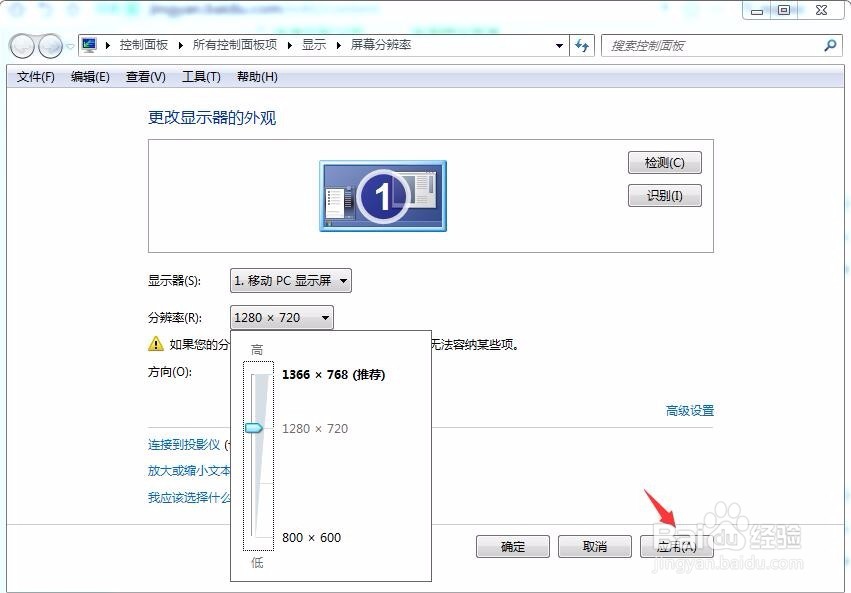Viewport: 851px width, 593px height.
Task: Select 1366 × 768 (推荐) on the resolution slider
Action: 333,375
